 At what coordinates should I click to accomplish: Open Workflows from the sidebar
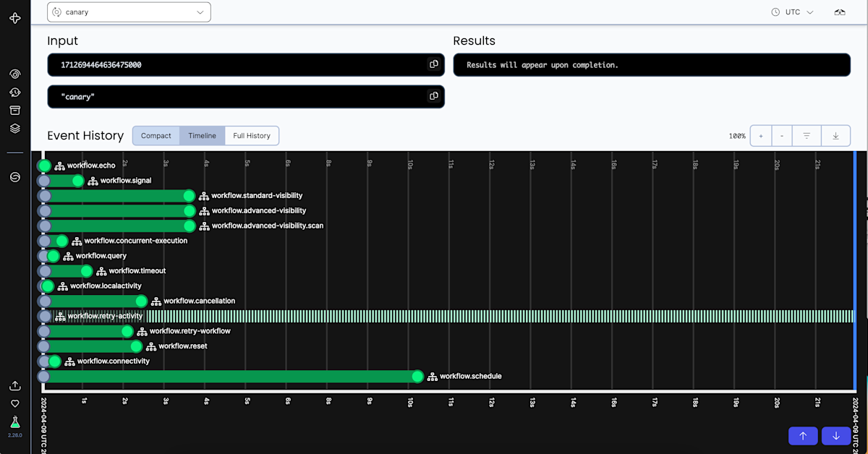tap(14, 74)
